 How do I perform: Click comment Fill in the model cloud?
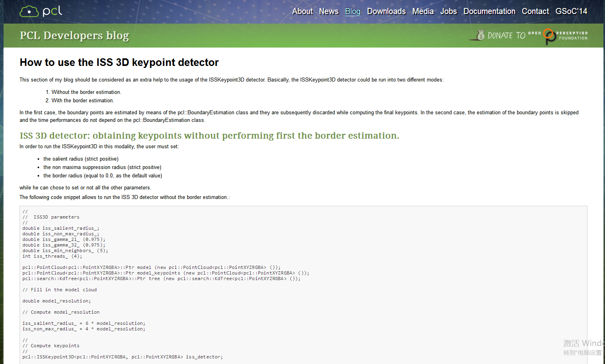point(60,290)
